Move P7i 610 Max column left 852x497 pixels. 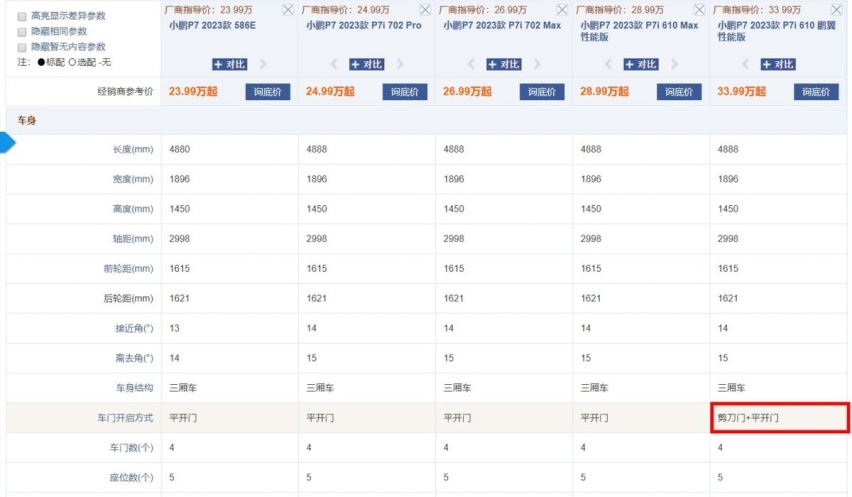pos(608,64)
